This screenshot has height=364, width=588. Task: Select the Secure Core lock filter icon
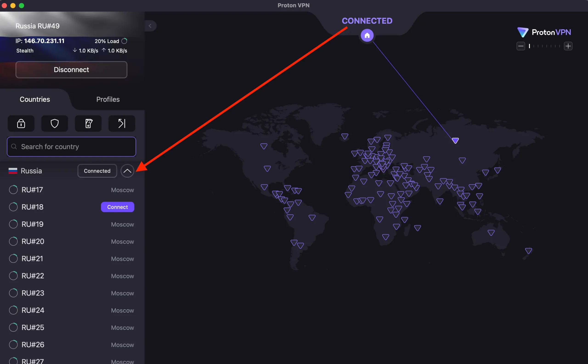(x=21, y=124)
